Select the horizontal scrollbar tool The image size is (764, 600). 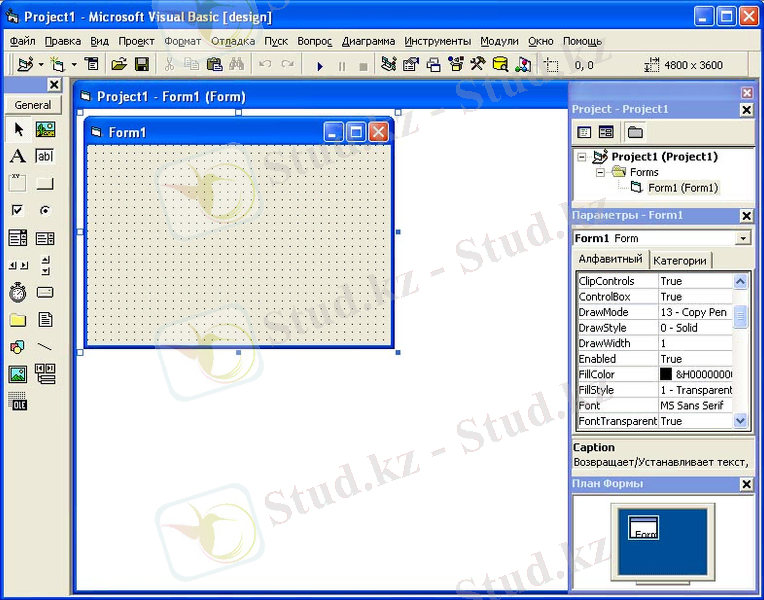coord(18,266)
